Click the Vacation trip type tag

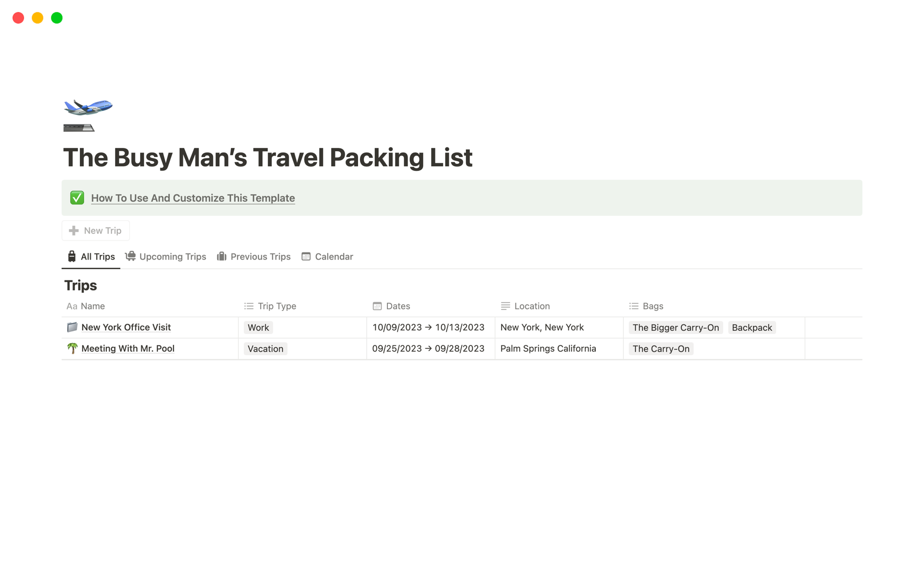pos(265,349)
